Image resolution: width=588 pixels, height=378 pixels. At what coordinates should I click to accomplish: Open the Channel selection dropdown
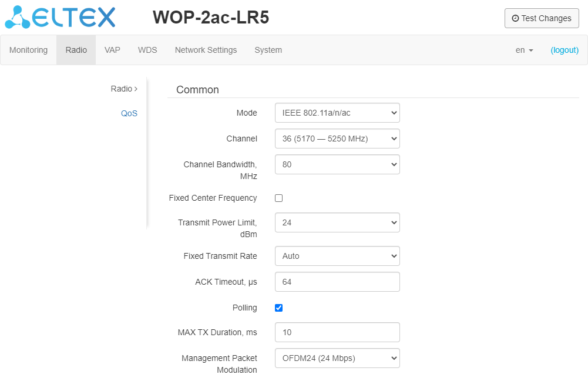pos(337,139)
